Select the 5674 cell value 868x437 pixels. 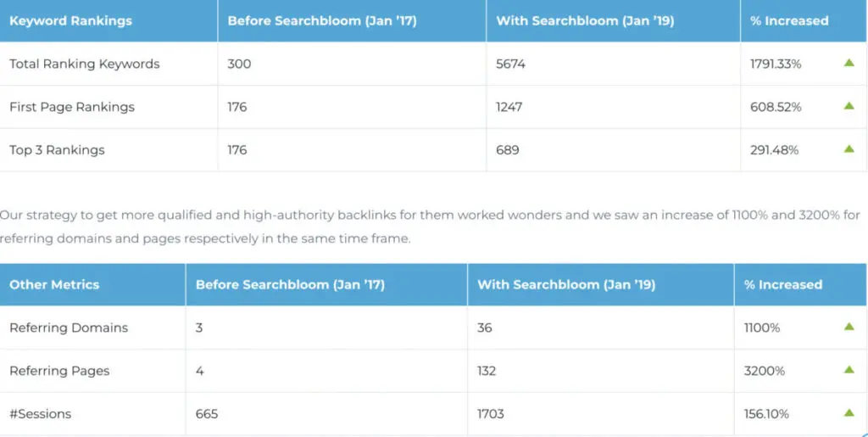point(511,64)
